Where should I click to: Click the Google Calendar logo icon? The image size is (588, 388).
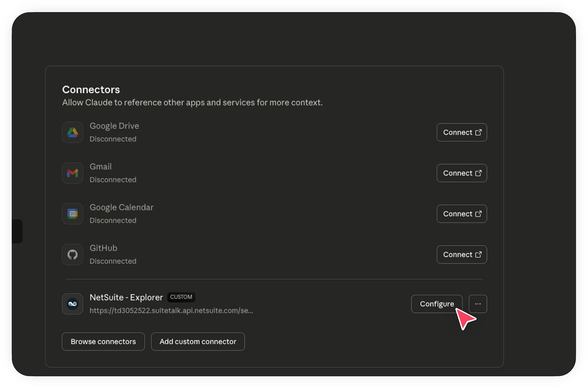73,214
